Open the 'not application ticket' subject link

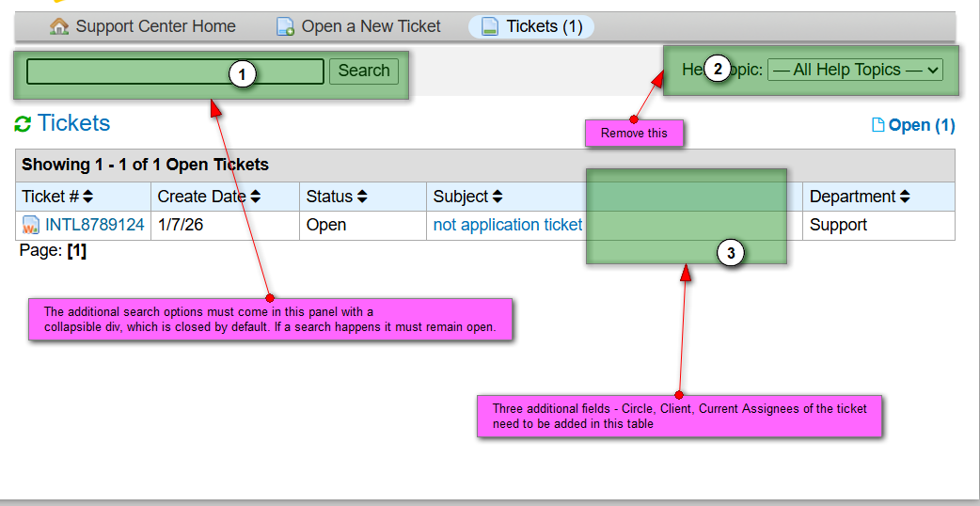tap(507, 226)
